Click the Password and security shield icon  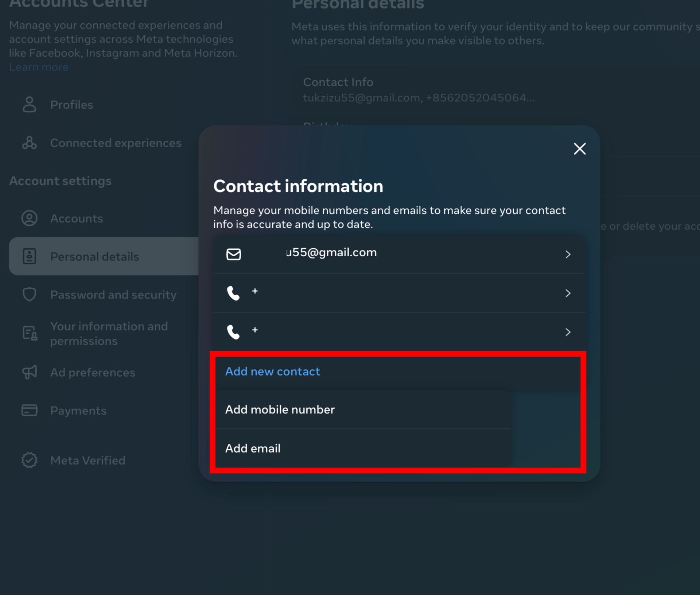coord(29,295)
